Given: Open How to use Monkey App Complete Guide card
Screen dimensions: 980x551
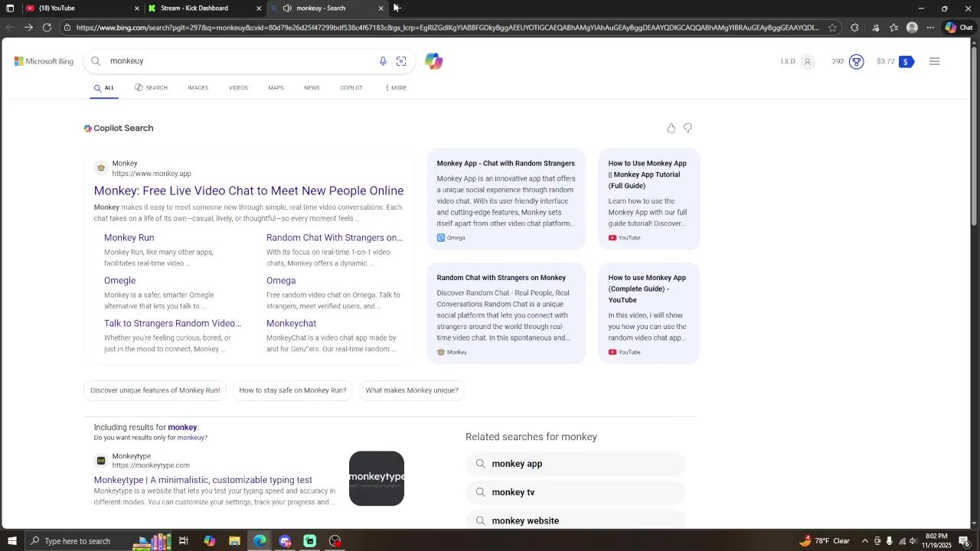Looking at the screenshot, I should (x=649, y=314).
